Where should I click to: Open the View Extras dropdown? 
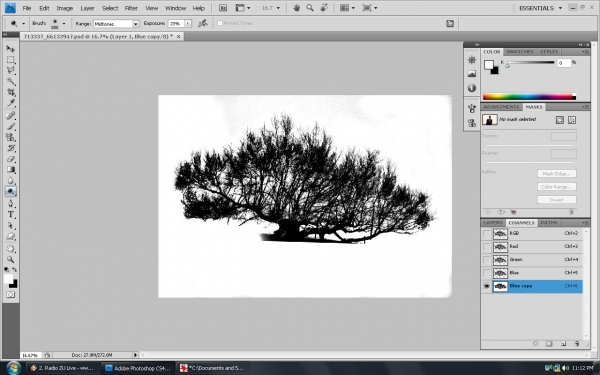[243, 8]
